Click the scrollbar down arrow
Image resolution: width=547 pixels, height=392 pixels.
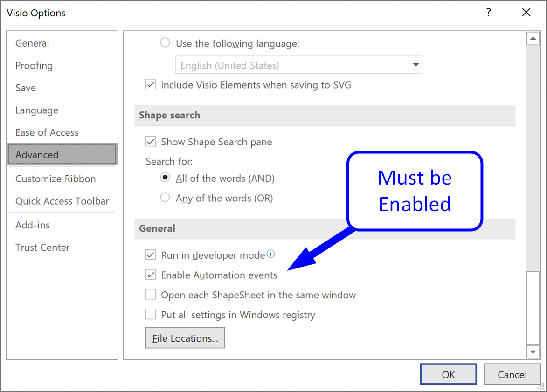pos(533,351)
